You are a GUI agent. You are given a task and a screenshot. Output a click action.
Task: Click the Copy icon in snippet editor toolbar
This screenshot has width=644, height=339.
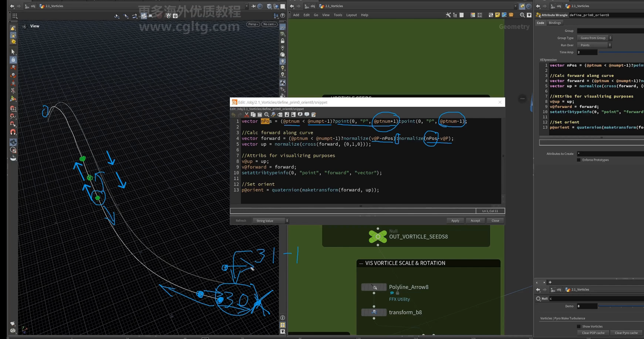(x=253, y=115)
